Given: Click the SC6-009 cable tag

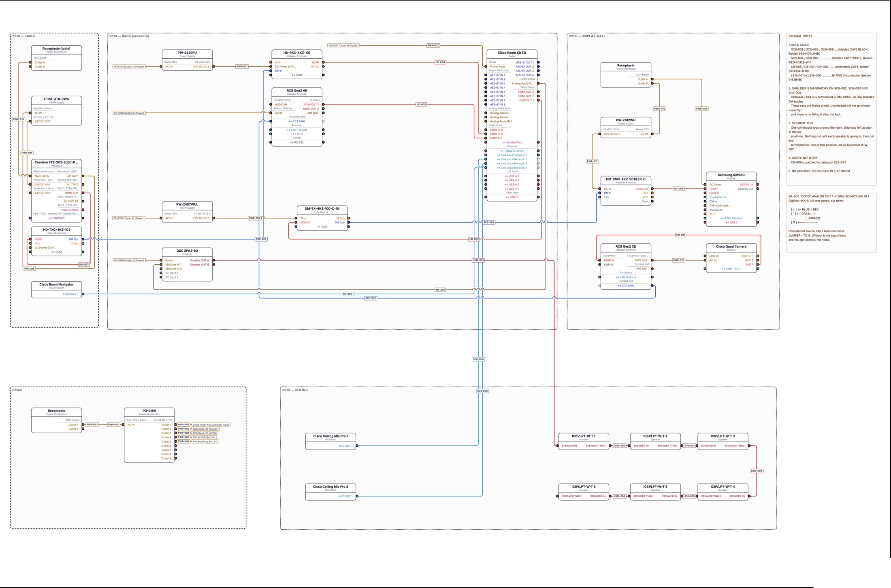Looking at the screenshot, I should 489,222.
